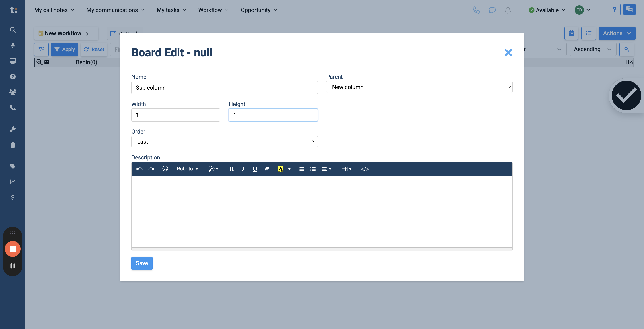Click the yellow highlight color button
Image resolution: width=644 pixels, height=329 pixels.
pyautogui.click(x=281, y=169)
